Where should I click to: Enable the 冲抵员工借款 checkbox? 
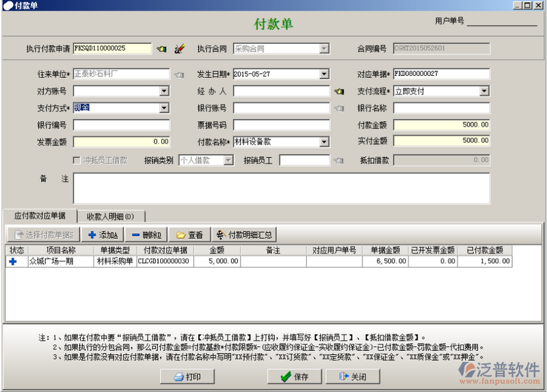pyautogui.click(x=77, y=160)
